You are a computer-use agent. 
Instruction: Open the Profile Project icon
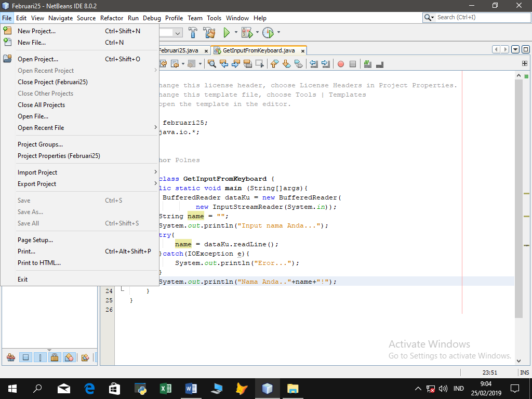pyautogui.click(x=268, y=32)
